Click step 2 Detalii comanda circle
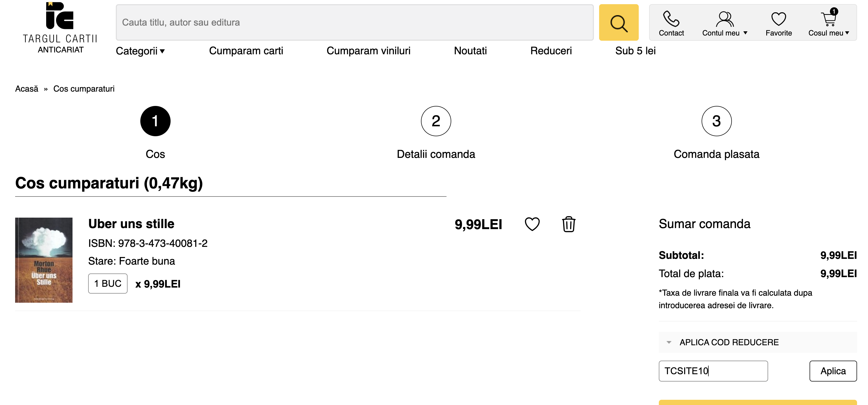 436,121
